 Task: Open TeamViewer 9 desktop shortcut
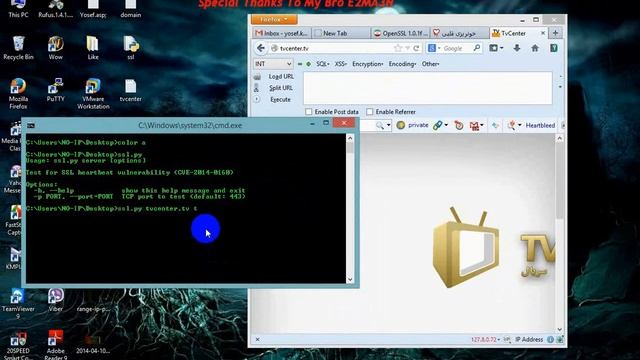pyautogui.click(x=18, y=304)
